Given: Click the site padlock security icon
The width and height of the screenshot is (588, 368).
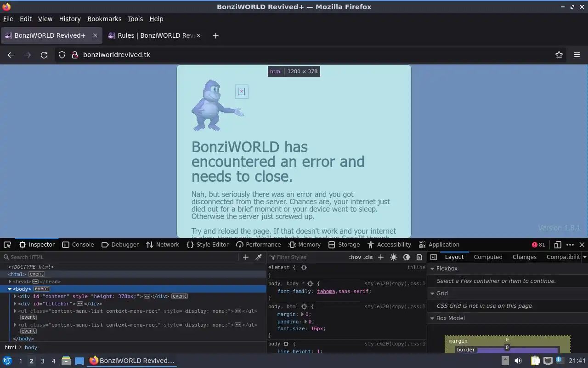Looking at the screenshot, I should 74,55.
